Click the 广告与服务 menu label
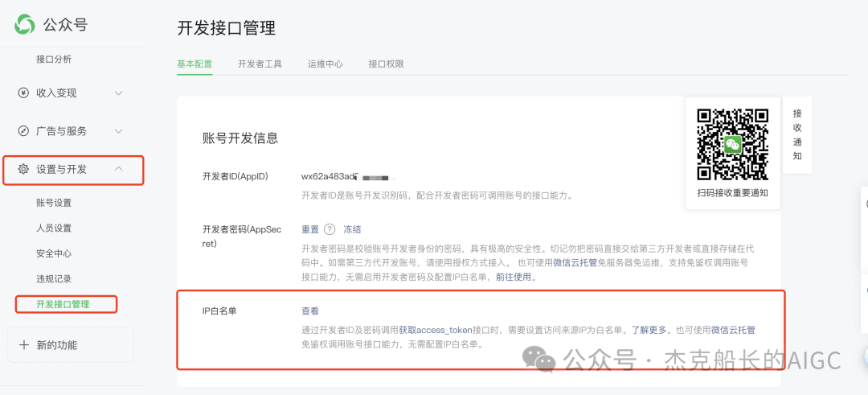The width and height of the screenshot is (868, 395). (x=61, y=131)
